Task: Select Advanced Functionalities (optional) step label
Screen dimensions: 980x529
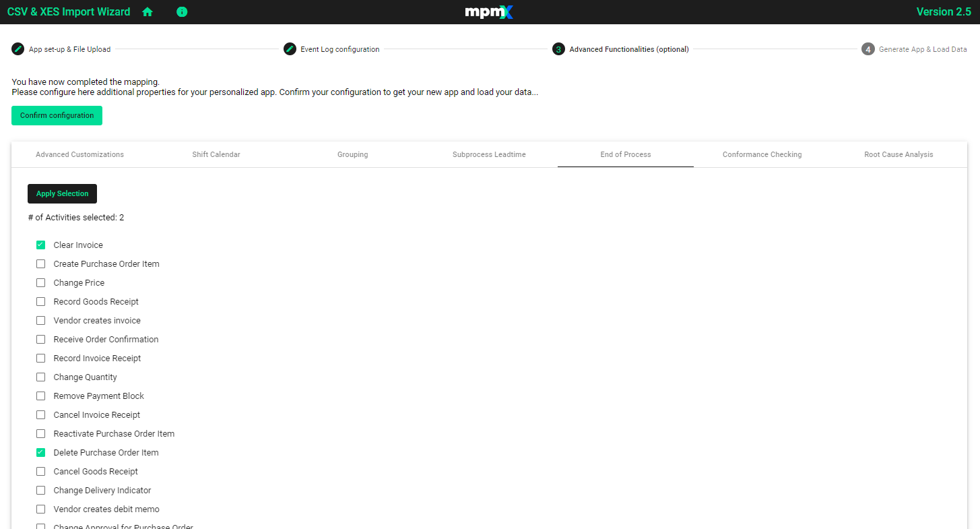Action: pos(629,49)
